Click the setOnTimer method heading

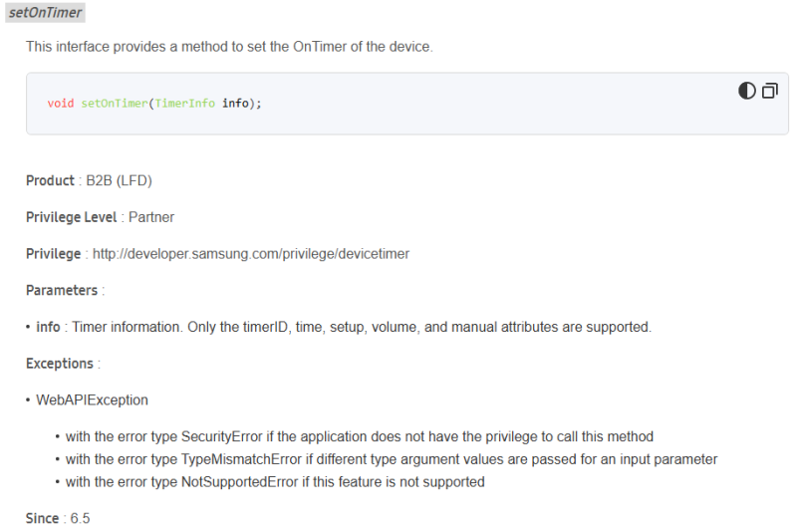point(45,13)
